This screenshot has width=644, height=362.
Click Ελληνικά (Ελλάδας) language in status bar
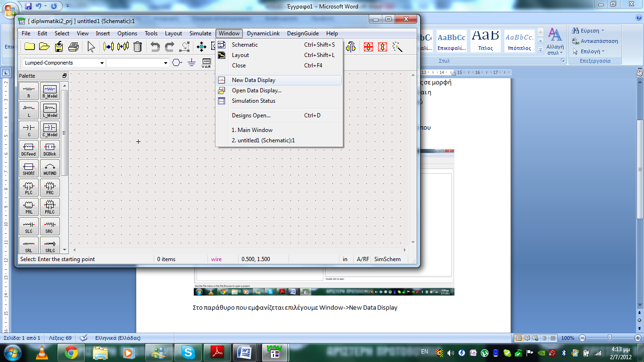(x=117, y=338)
